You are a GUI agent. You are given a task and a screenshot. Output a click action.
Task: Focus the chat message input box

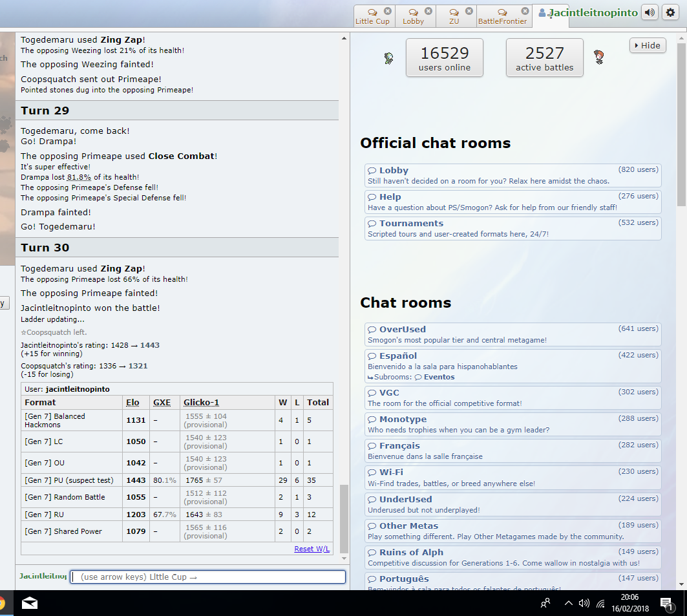207,577
